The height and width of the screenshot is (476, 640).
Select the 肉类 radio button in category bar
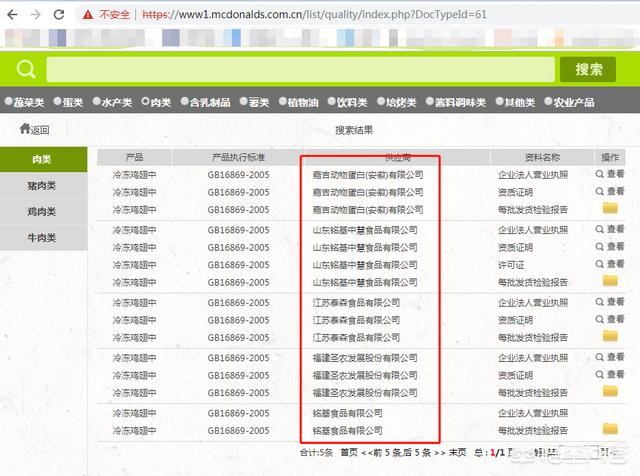click(x=145, y=101)
